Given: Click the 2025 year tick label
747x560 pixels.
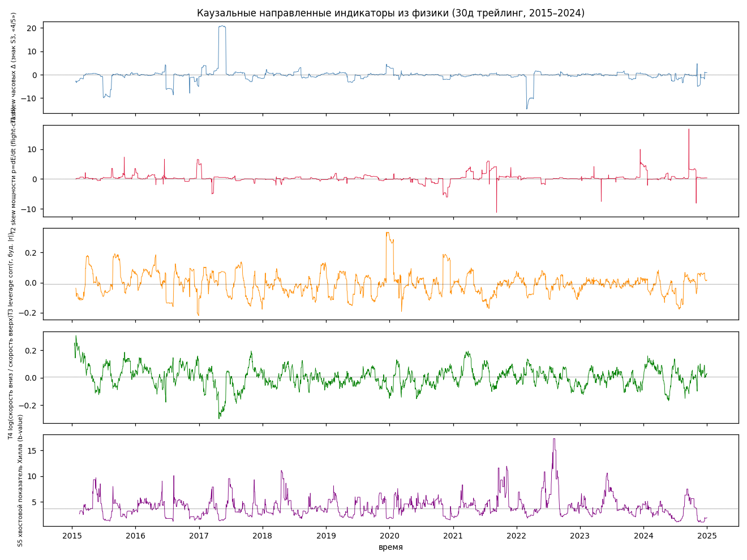Looking at the screenshot, I should coord(707,535).
